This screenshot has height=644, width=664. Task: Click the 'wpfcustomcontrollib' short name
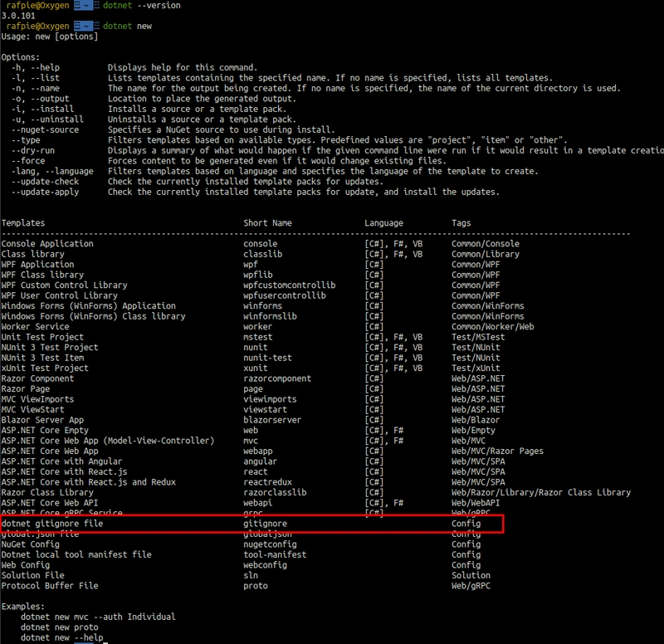pos(289,285)
